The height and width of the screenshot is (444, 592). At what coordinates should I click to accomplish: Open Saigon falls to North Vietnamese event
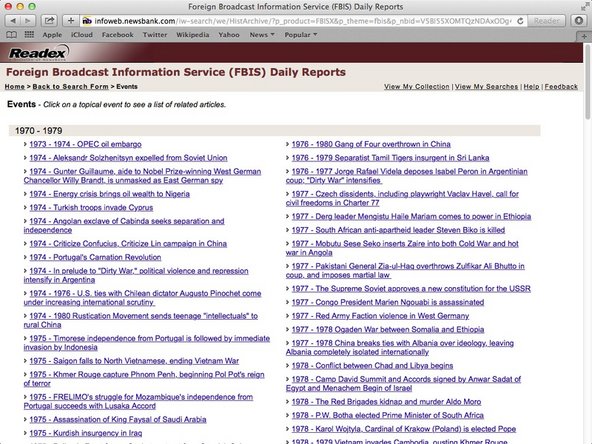[134, 361]
